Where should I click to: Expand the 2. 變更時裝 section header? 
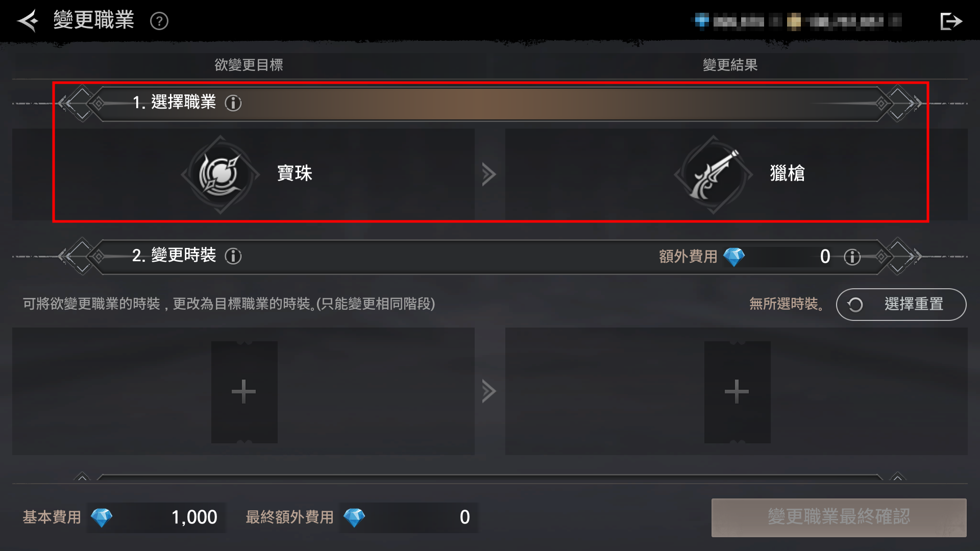click(x=490, y=257)
